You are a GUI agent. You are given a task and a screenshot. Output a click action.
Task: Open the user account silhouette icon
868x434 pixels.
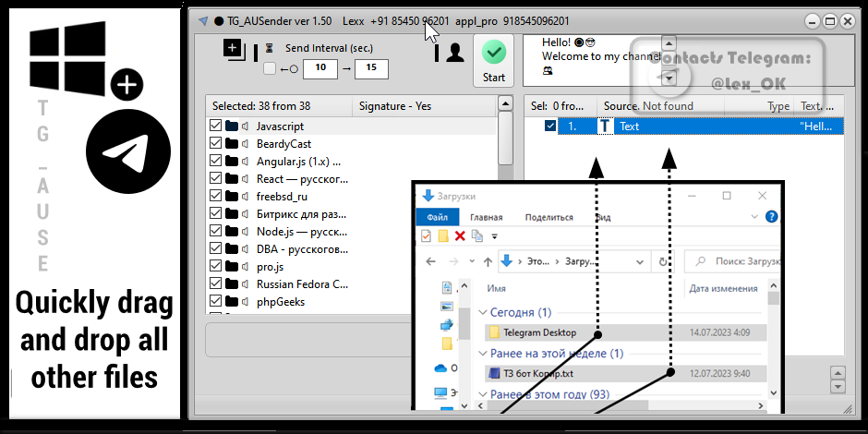click(x=455, y=53)
